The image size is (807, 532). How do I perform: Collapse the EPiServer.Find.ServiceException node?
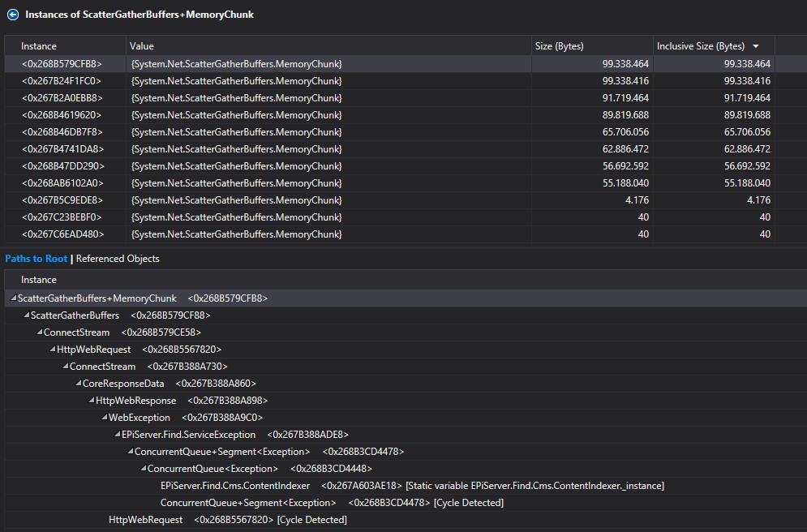point(118,434)
